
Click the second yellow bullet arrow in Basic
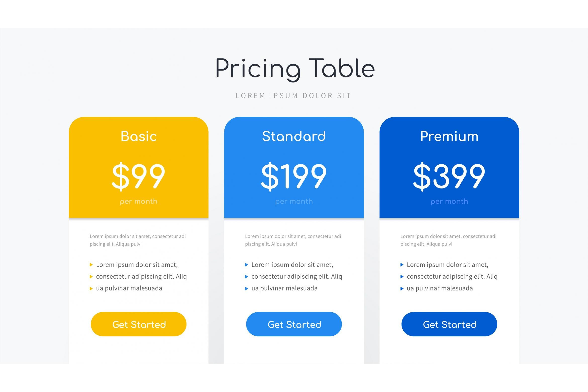pyautogui.click(x=91, y=277)
